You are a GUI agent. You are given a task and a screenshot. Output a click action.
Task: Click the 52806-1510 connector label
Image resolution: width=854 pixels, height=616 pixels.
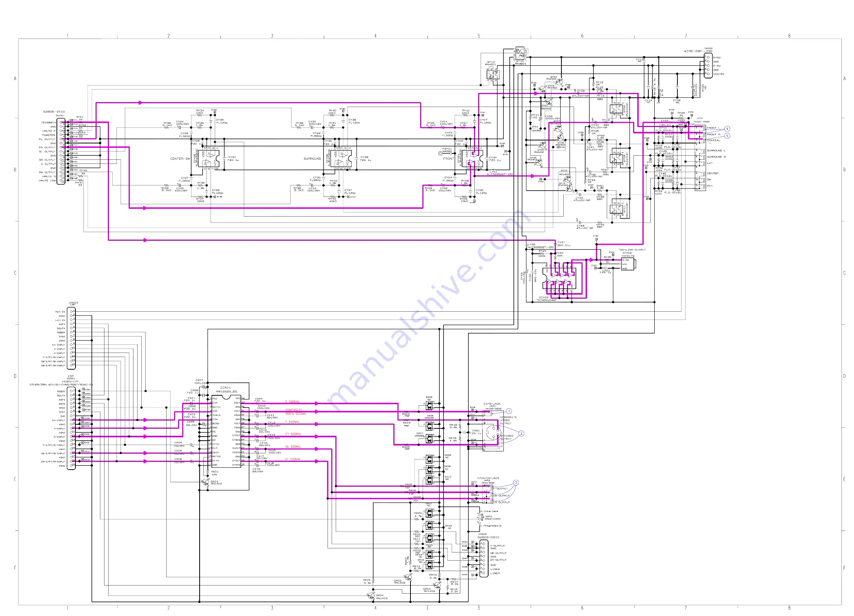54,112
